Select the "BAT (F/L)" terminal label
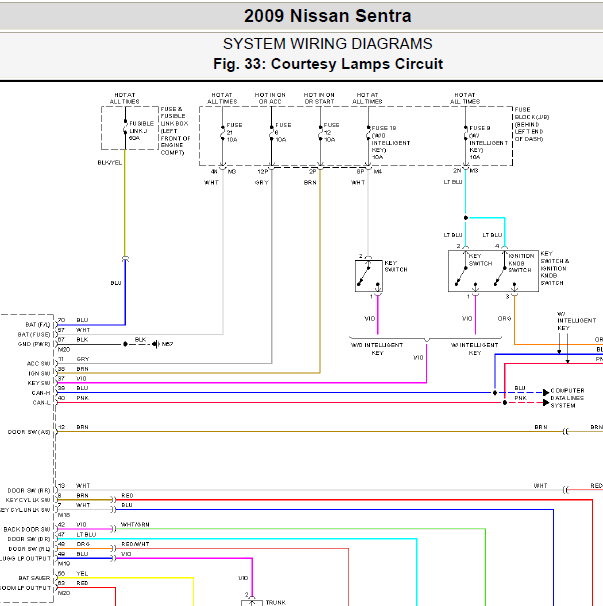Viewport: 603px width, 606px height. tap(38, 325)
